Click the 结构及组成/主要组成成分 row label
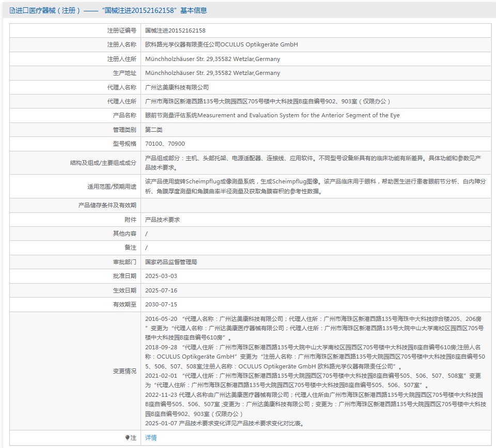The image size is (496, 448). (103, 163)
